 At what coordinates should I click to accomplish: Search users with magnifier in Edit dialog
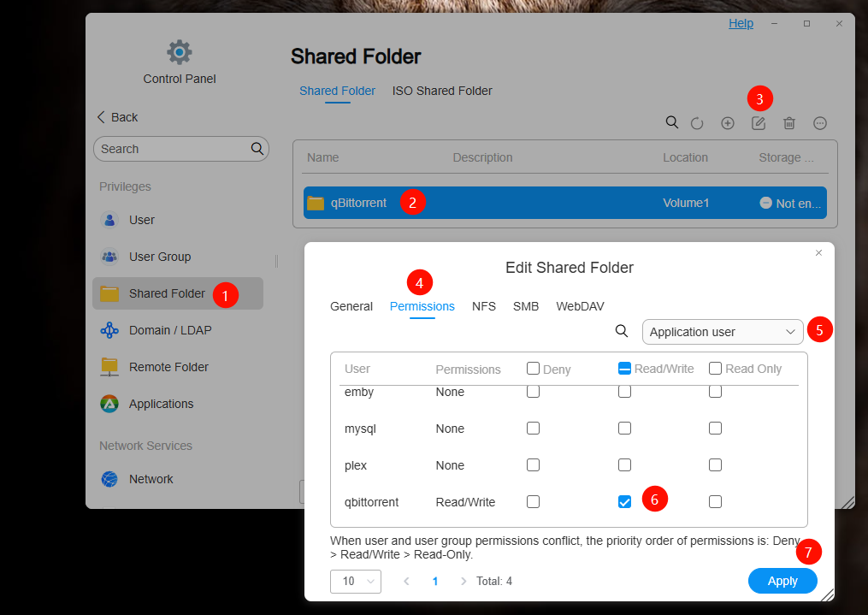(622, 331)
